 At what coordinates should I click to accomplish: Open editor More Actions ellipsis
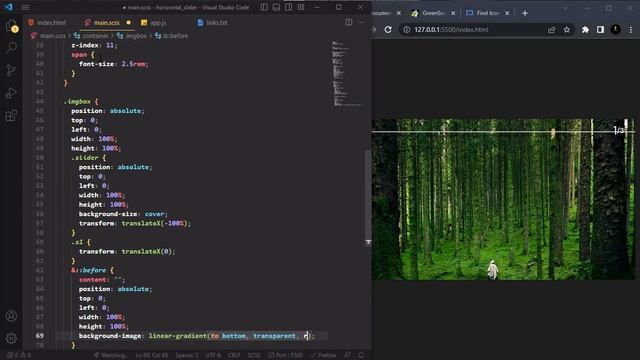361,22
